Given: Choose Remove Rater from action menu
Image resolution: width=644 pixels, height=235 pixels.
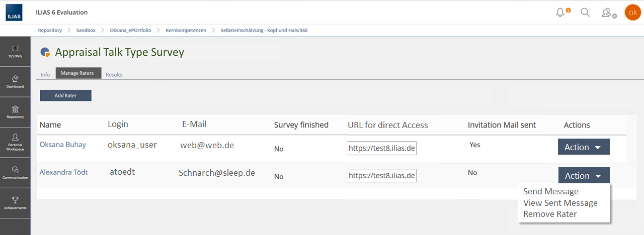Looking at the screenshot, I should coord(550,214).
